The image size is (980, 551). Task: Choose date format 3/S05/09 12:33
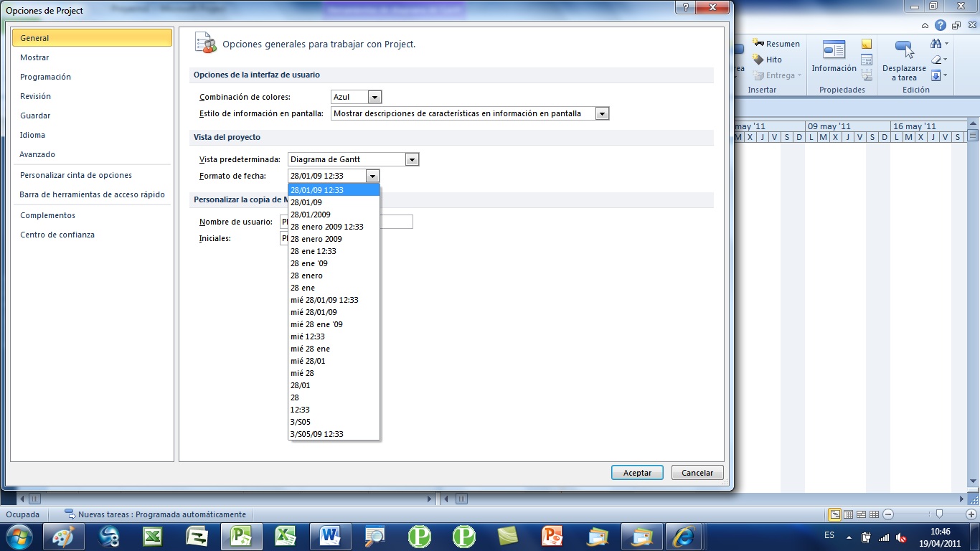coord(334,434)
